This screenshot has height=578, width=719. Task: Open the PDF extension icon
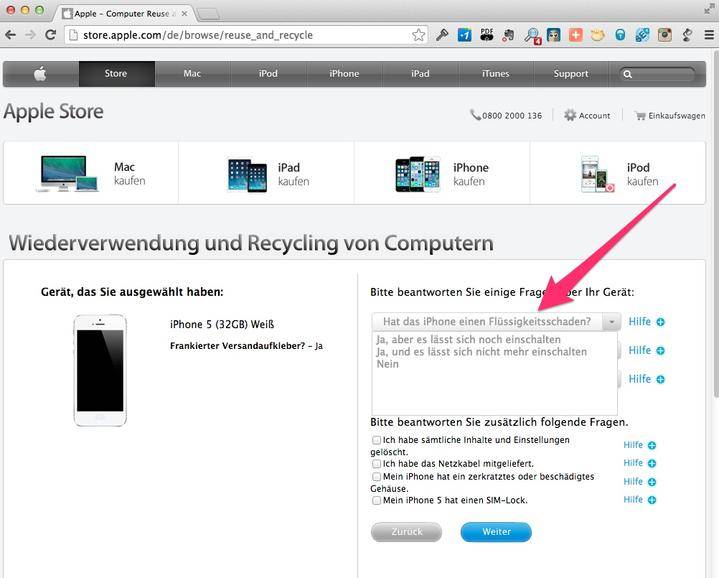pos(487,35)
